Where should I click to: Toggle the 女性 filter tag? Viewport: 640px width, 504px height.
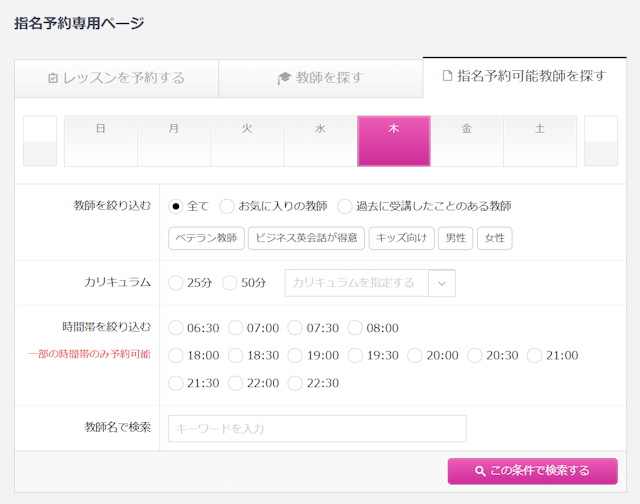coord(495,238)
